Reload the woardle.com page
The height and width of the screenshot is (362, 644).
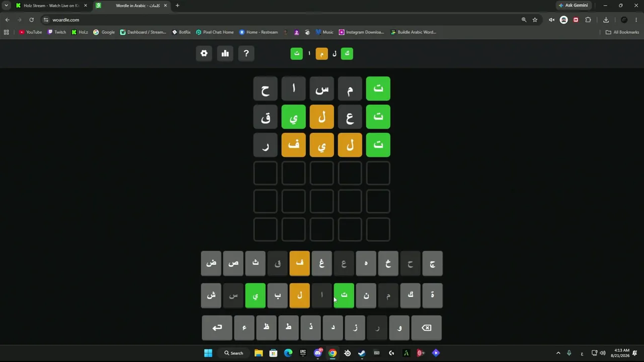(31, 20)
